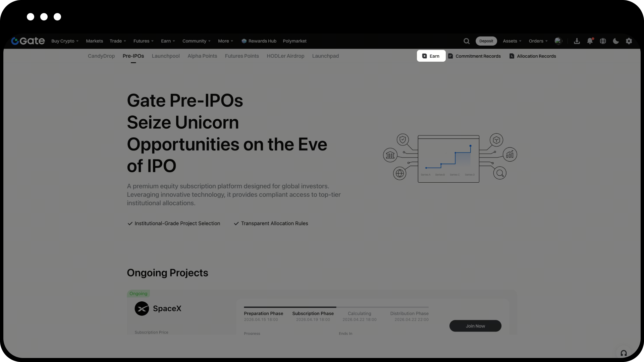Image resolution: width=644 pixels, height=362 pixels.
Task: Click the Gate logo icon
Action: coord(15,41)
